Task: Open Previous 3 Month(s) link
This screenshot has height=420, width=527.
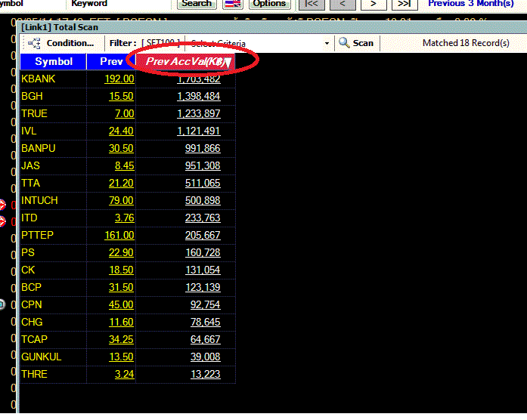Action: pos(470,4)
